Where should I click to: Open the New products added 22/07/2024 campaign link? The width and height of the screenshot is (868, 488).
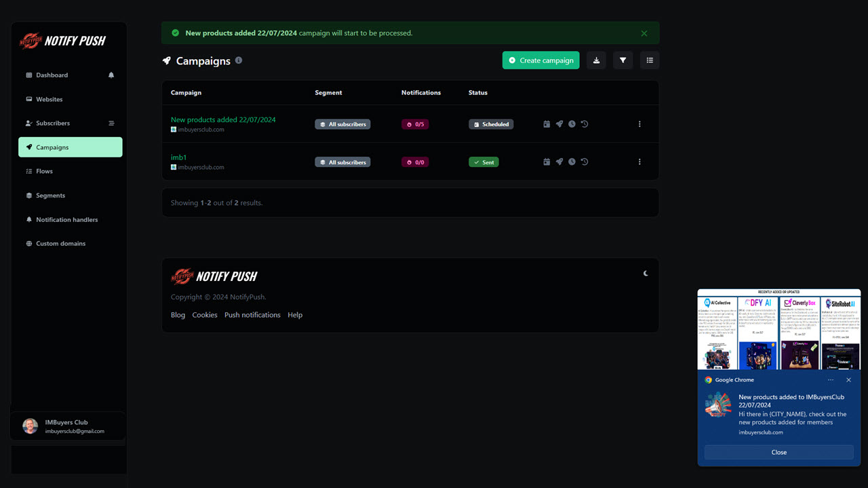(x=223, y=119)
